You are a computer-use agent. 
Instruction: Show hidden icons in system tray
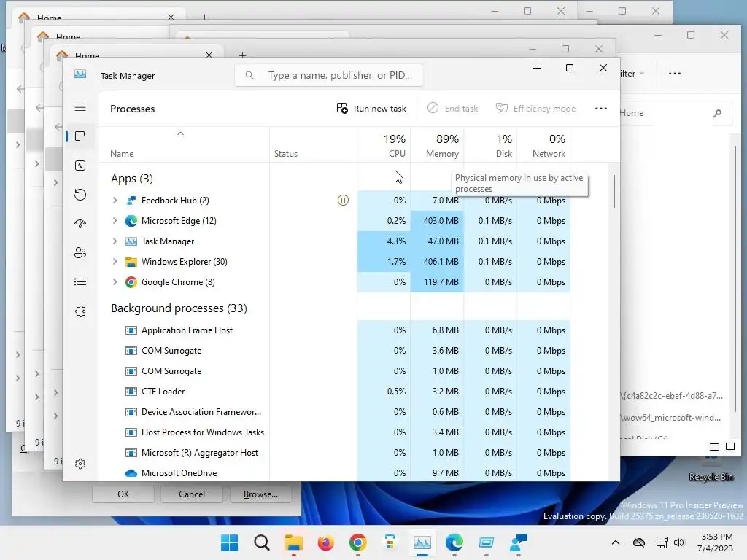coord(616,542)
